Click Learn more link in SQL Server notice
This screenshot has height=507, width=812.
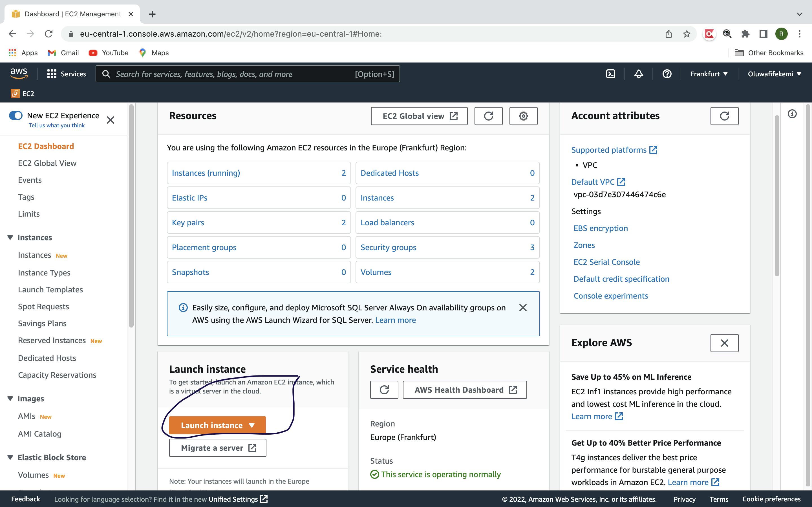[x=395, y=320]
